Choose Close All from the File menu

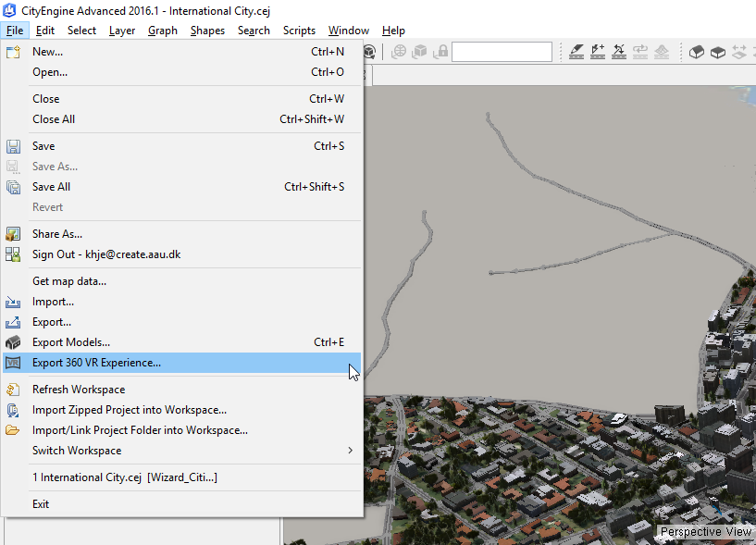(x=181, y=119)
